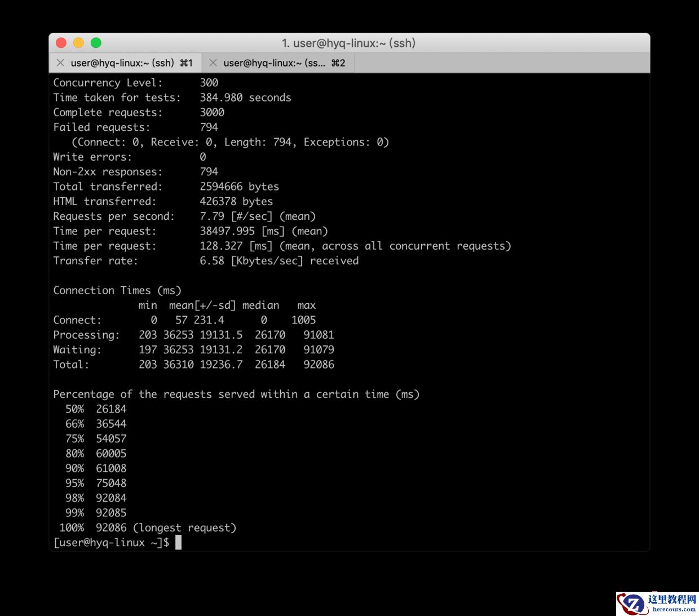The height and width of the screenshot is (616, 699).
Task: Click the 98% percentile value 92084
Action: pos(111,498)
